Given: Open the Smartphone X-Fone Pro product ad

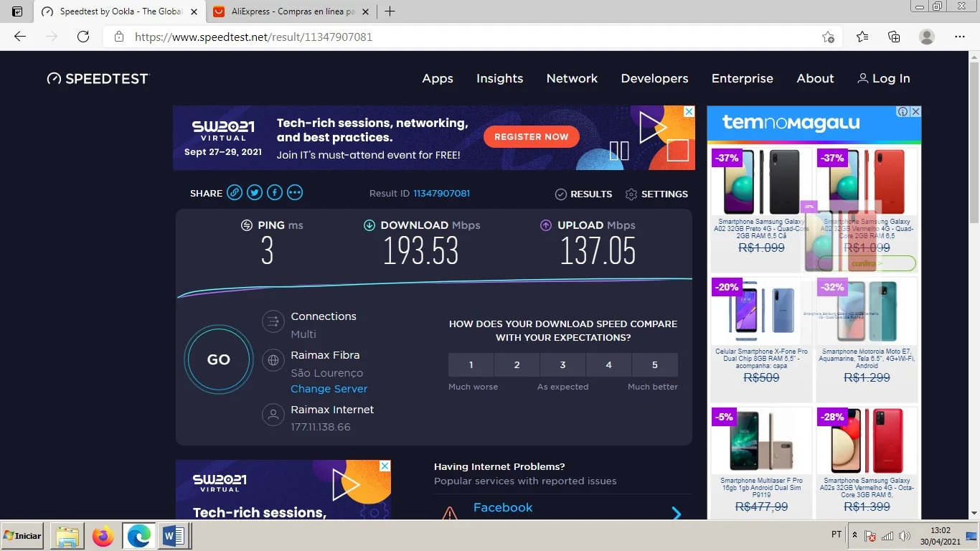Looking at the screenshot, I should (x=762, y=339).
